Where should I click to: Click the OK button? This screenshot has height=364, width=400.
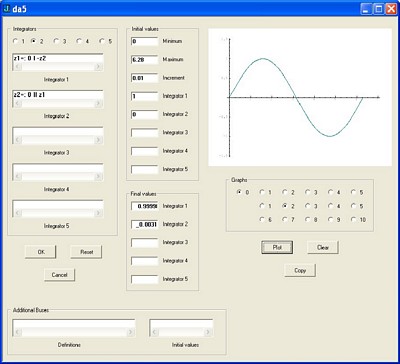(x=41, y=252)
